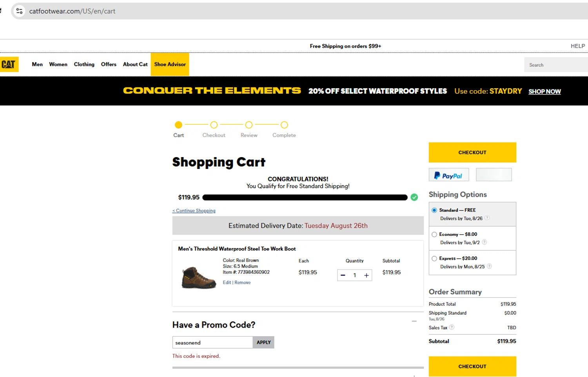Increase boot quantity with the plus button

(367, 275)
